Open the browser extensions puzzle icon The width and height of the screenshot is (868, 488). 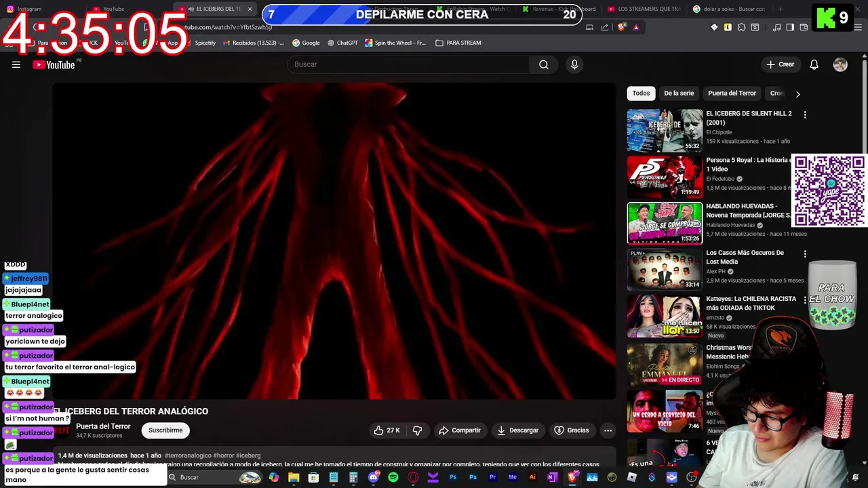(x=741, y=27)
